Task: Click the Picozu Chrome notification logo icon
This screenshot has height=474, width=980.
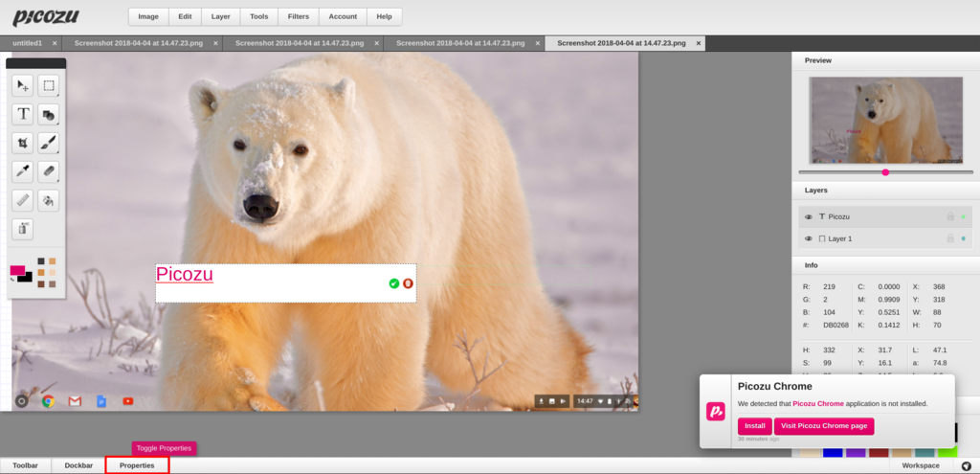Action: point(715,411)
